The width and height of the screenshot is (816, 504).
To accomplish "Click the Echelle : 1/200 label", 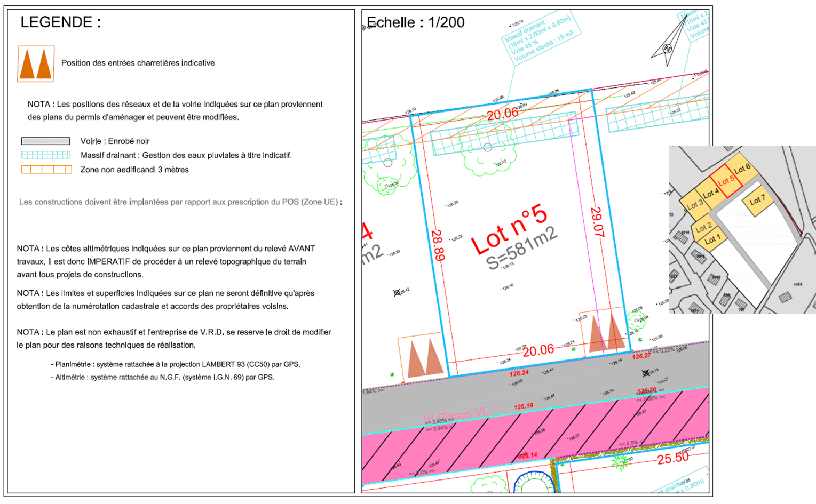I will (x=416, y=22).
